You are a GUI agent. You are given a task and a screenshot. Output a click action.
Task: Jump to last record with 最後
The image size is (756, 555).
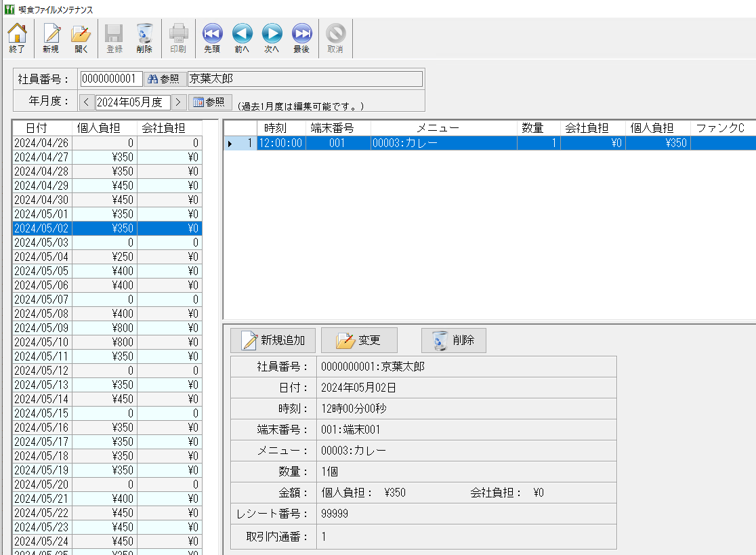(301, 37)
